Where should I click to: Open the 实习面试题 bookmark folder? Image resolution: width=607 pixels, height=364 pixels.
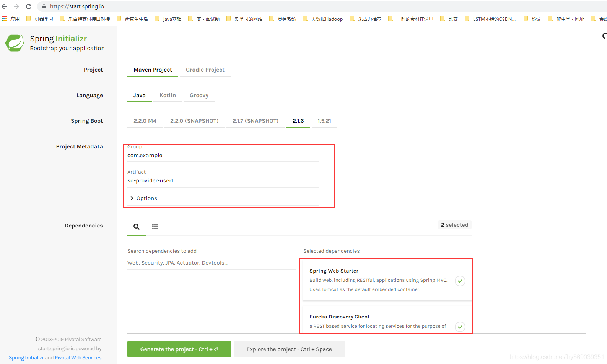click(x=204, y=19)
